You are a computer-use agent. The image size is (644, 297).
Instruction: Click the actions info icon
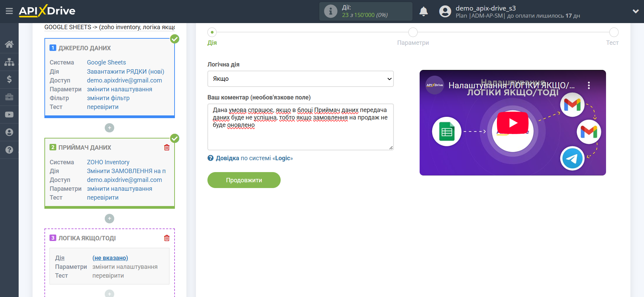(x=330, y=11)
